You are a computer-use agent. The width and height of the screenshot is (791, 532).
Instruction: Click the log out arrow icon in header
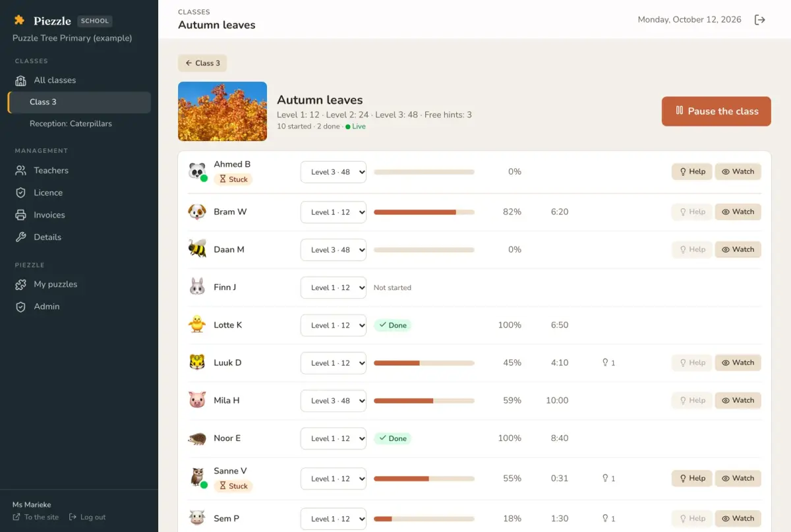760,20
